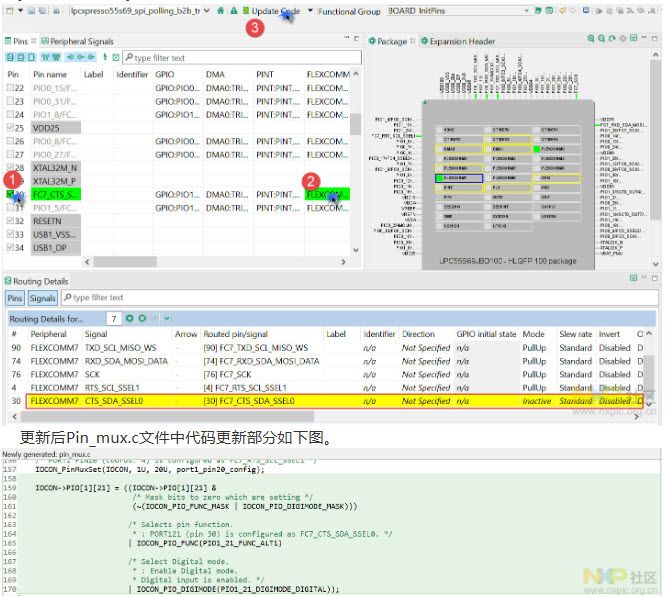Switch to the Package tab

391,41
